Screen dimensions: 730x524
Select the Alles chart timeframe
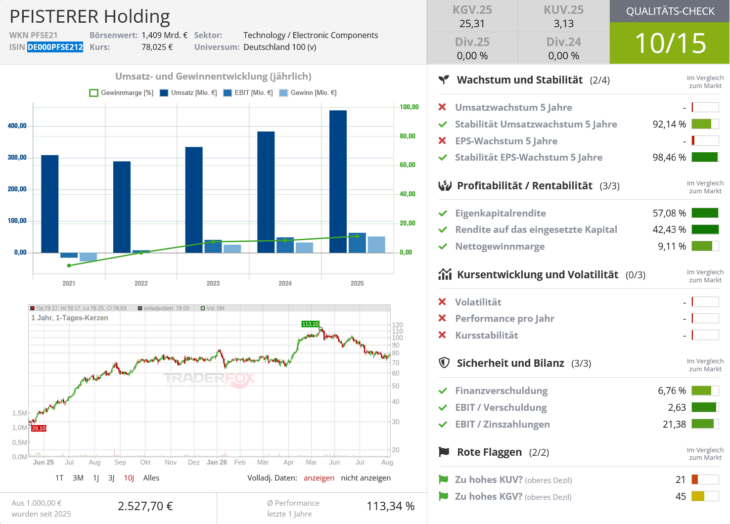click(x=151, y=478)
